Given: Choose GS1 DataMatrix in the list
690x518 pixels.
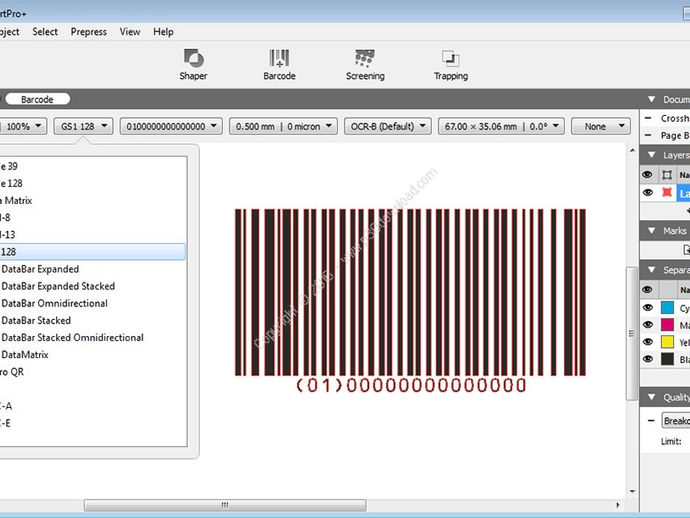Looking at the screenshot, I should coord(92,355).
